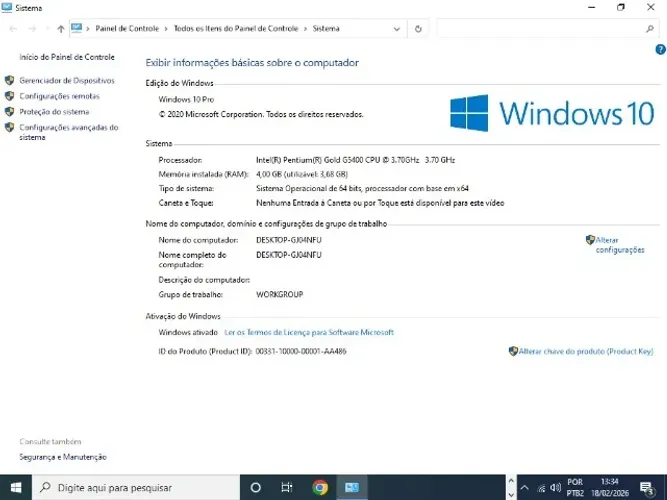
Task: Click the Windows 10 logo
Action: [x=552, y=113]
